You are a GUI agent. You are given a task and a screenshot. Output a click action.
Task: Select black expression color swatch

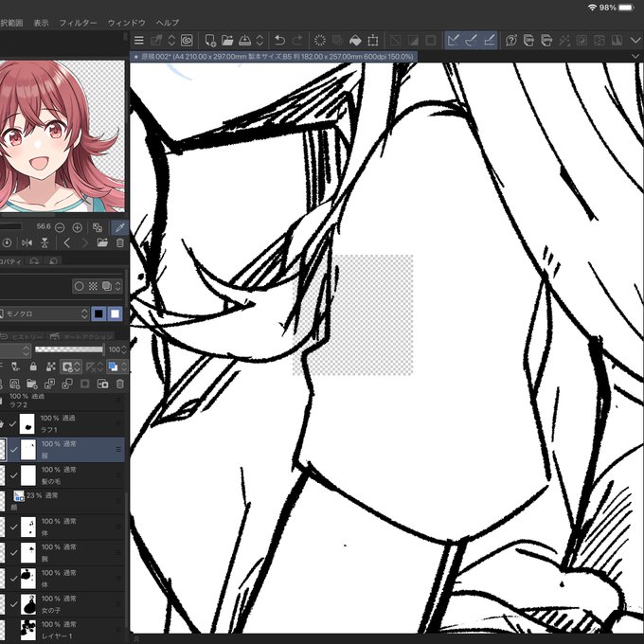98,313
